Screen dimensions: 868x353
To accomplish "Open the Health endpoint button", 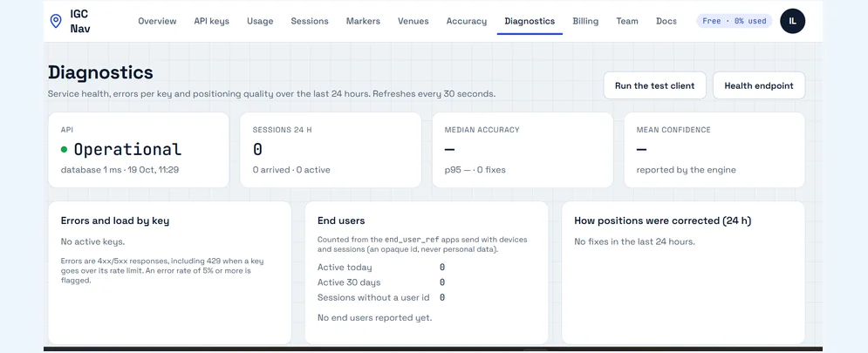I will (x=758, y=85).
